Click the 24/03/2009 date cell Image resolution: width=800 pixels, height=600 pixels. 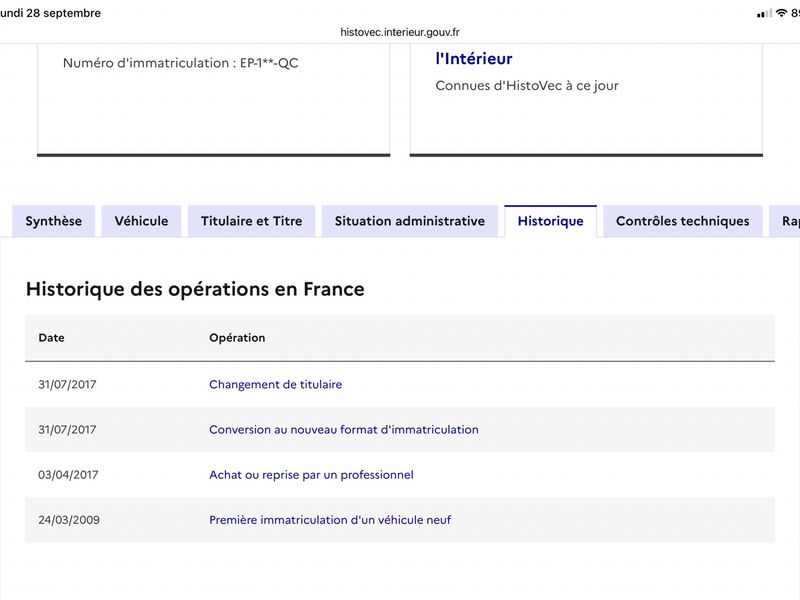69,520
